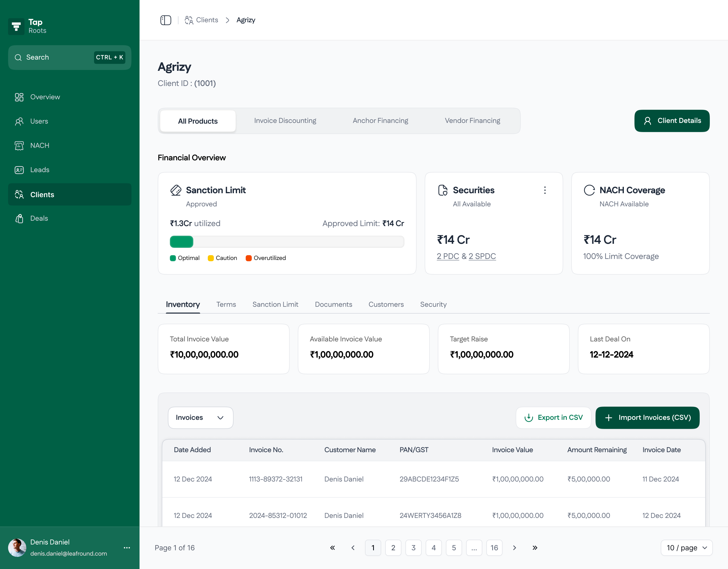Click the breadcrumb chevron after Clients
The image size is (728, 569).
tap(227, 20)
